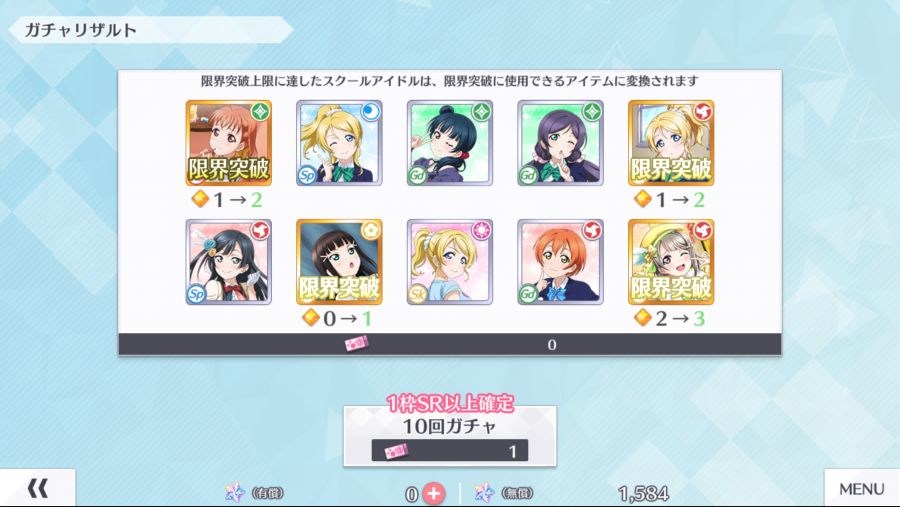The image size is (900, 507).
Task: Select the black-haired Sp card with flower
Action: click(228, 262)
